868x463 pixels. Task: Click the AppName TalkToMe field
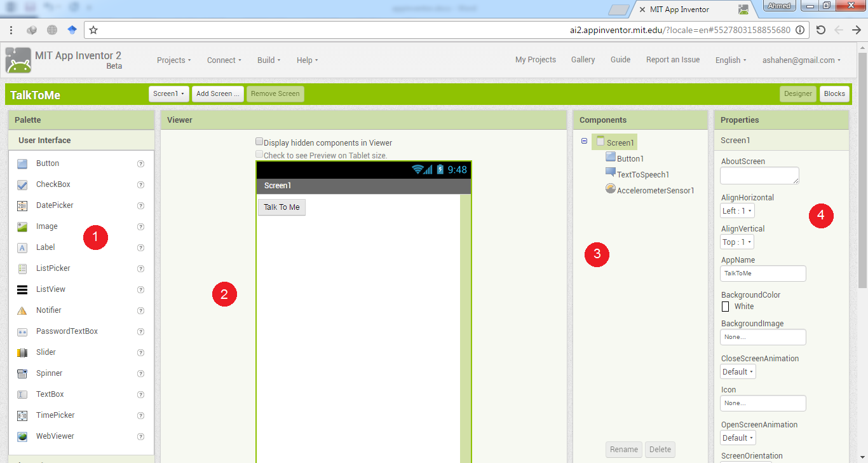[763, 273]
